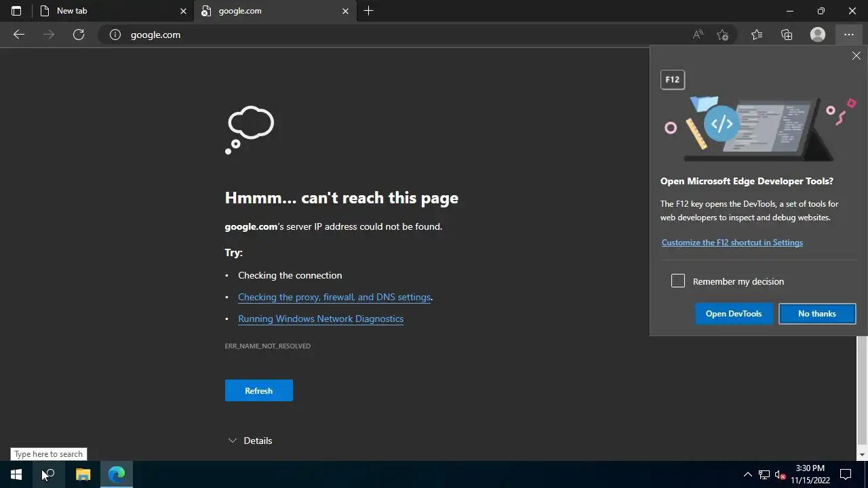Open Read aloud icon in address bar

point(698,35)
